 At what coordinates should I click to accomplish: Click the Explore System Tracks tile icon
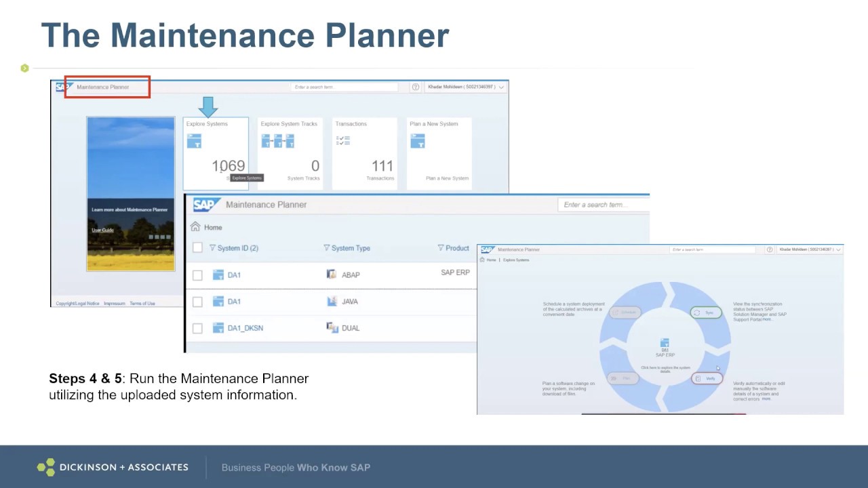[x=277, y=141]
